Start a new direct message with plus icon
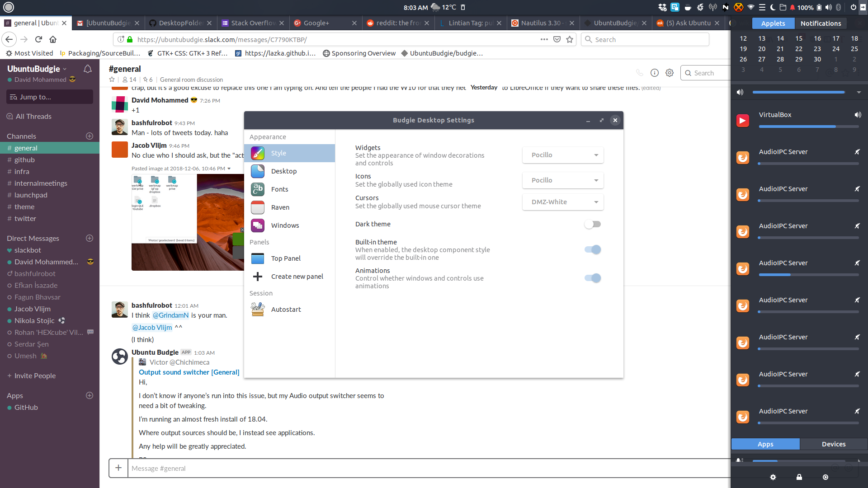This screenshot has width=868, height=488. coord(90,238)
